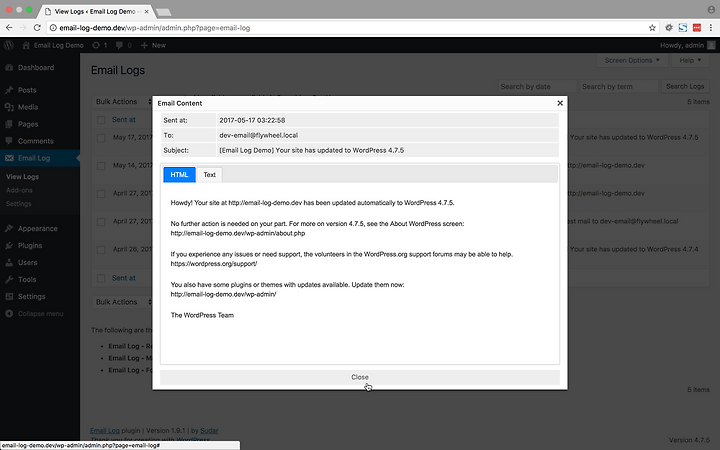Click the Search Logs button
The image size is (720, 450).
[685, 86]
